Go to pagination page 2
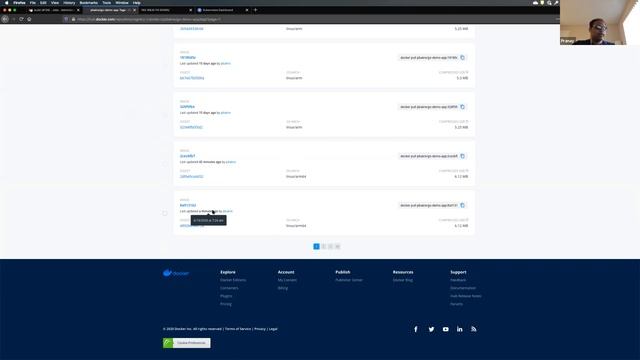640x360 pixels. [324, 247]
